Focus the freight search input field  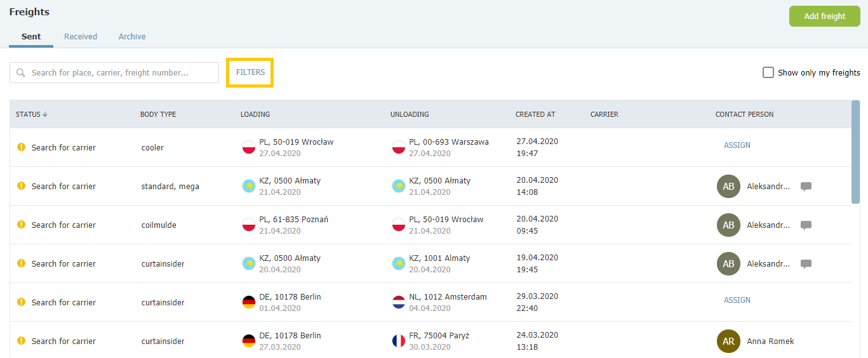114,72
